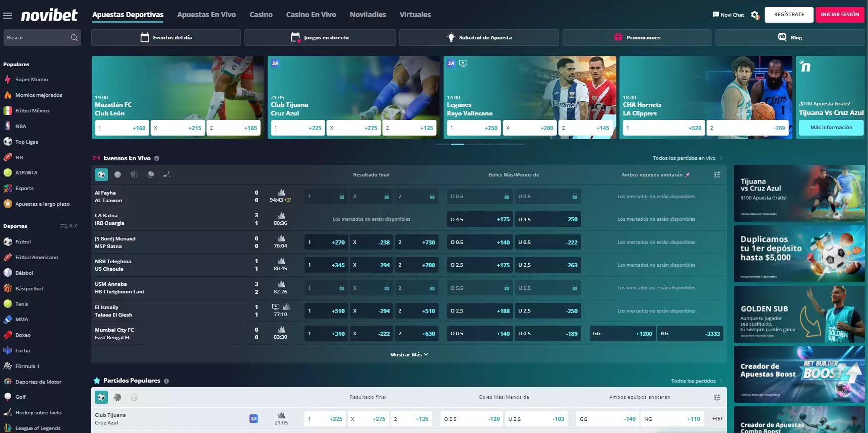Toggle +270 odds for JS Bordj Menaiel
Image resolution: width=868 pixels, height=433 pixels.
pyautogui.click(x=326, y=242)
